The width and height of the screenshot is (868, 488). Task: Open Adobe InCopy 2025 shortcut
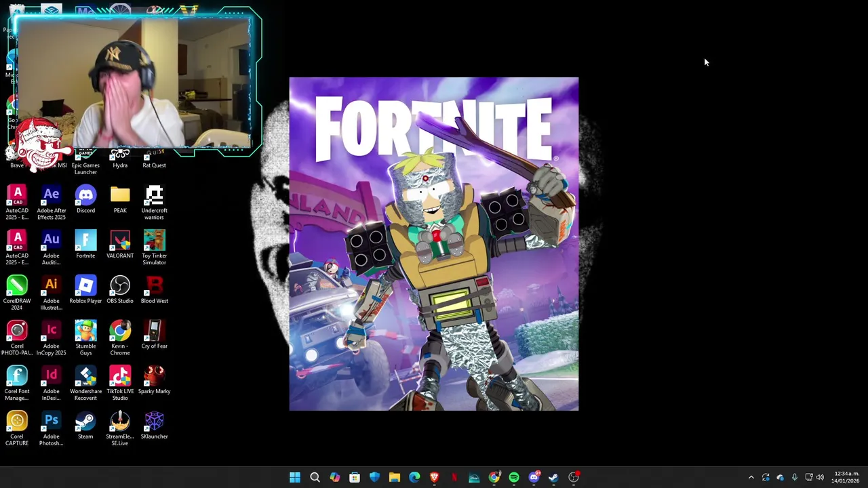tap(52, 338)
